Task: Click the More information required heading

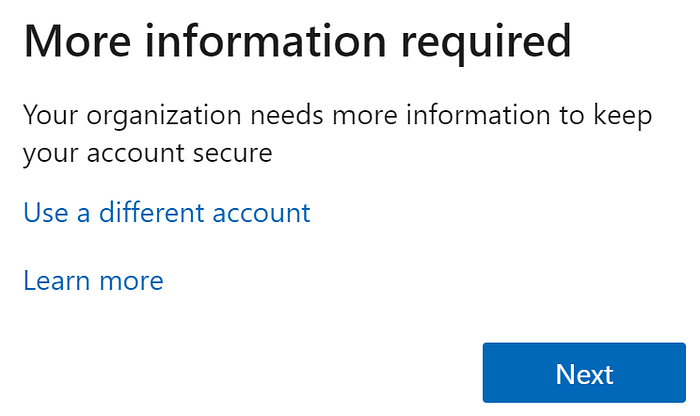Action: [297, 42]
